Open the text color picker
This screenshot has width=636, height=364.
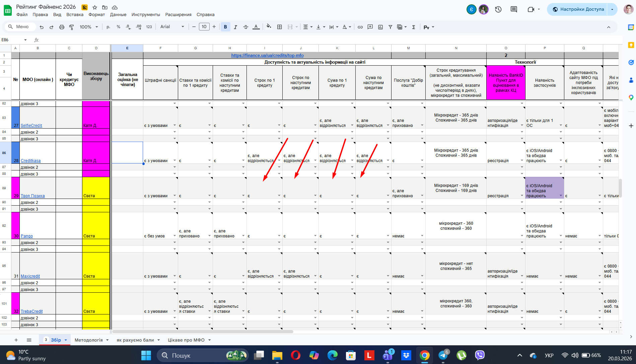pos(256,27)
